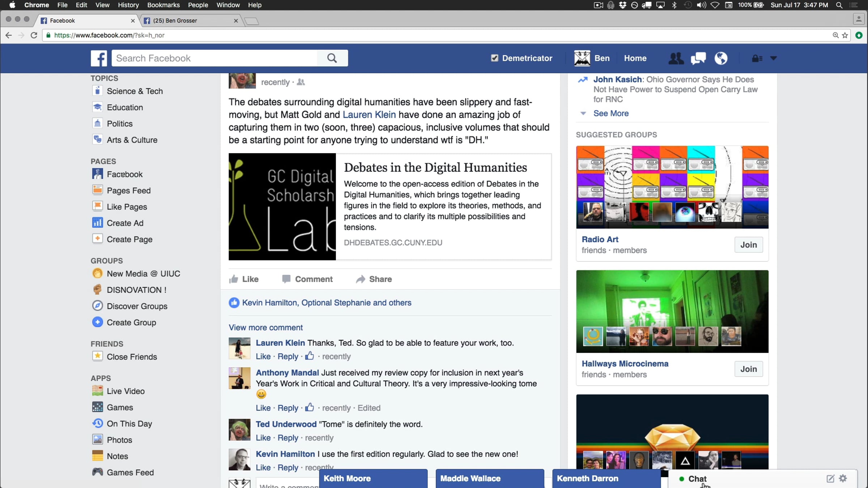Click the Politics topic icon
Screen dimensions: 868x488
tap(97, 123)
